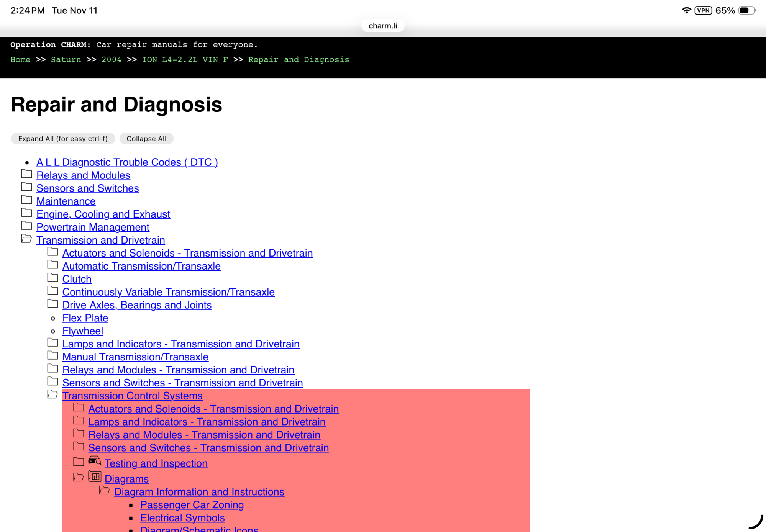Tap the charm.li address bar
766x532 pixels.
382,26
